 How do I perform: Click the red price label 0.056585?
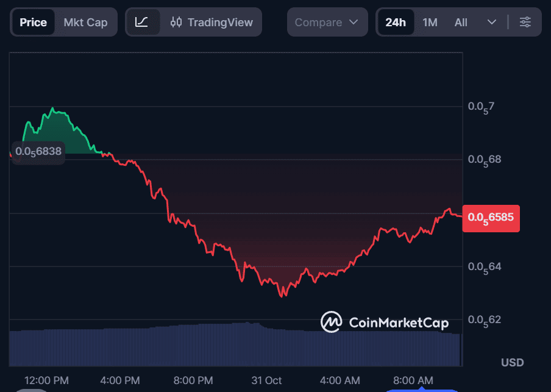click(491, 218)
